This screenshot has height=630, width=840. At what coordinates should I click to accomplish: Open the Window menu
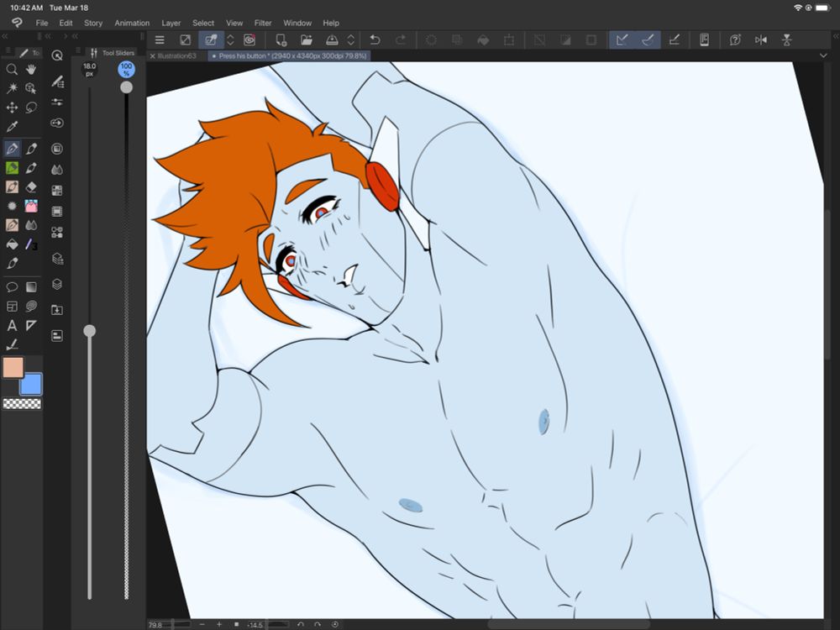coord(297,23)
